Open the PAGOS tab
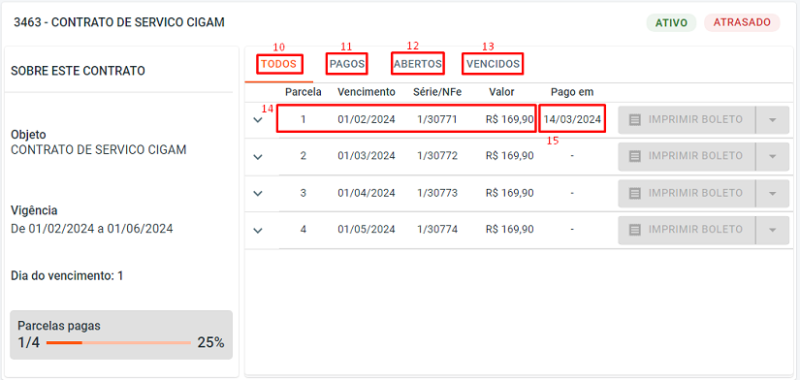Screen dimensions: 800x380 point(347,64)
